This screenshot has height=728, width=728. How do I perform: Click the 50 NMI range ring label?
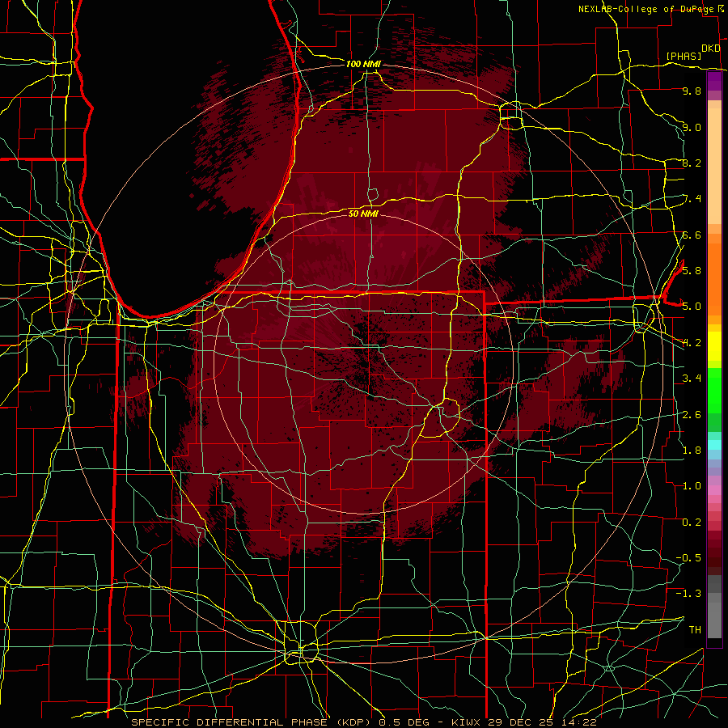tap(363, 214)
